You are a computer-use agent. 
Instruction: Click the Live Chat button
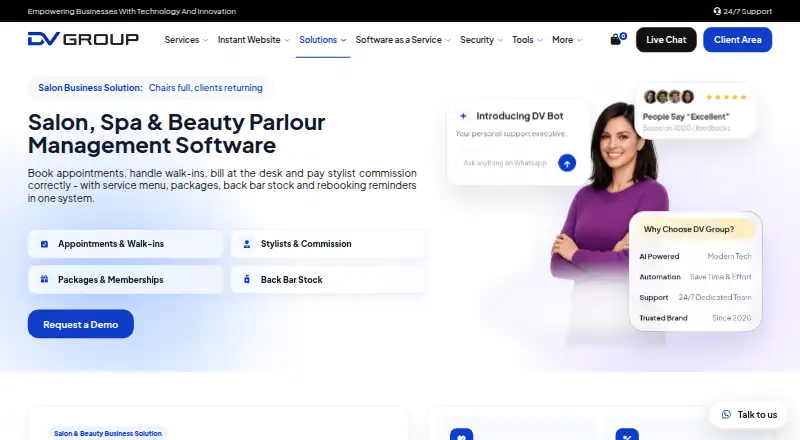[x=666, y=40]
